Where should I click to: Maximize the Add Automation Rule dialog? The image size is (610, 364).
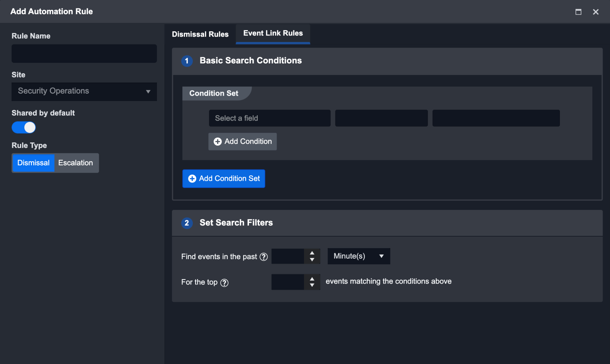point(578,12)
